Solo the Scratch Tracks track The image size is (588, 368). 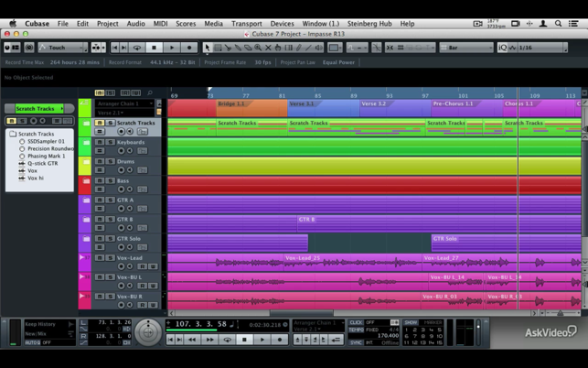click(x=111, y=123)
